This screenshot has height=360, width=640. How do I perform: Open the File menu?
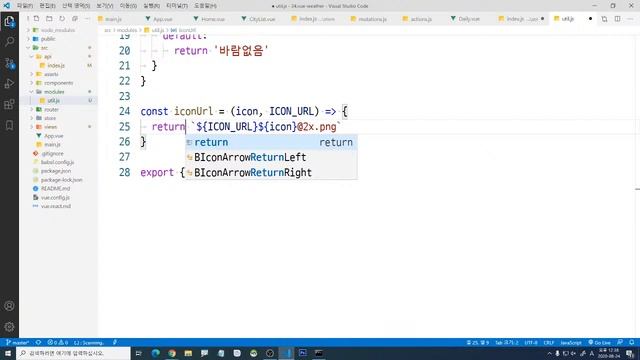[24, 6]
